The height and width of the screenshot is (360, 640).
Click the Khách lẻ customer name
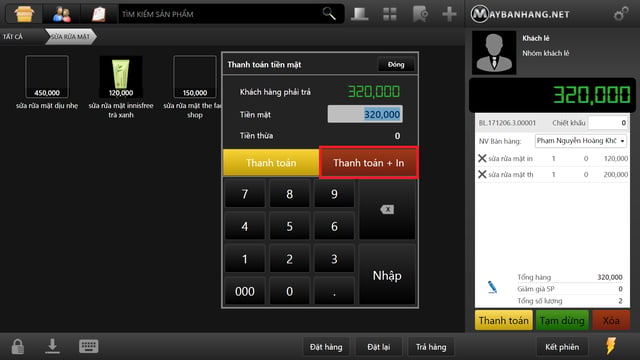point(536,38)
